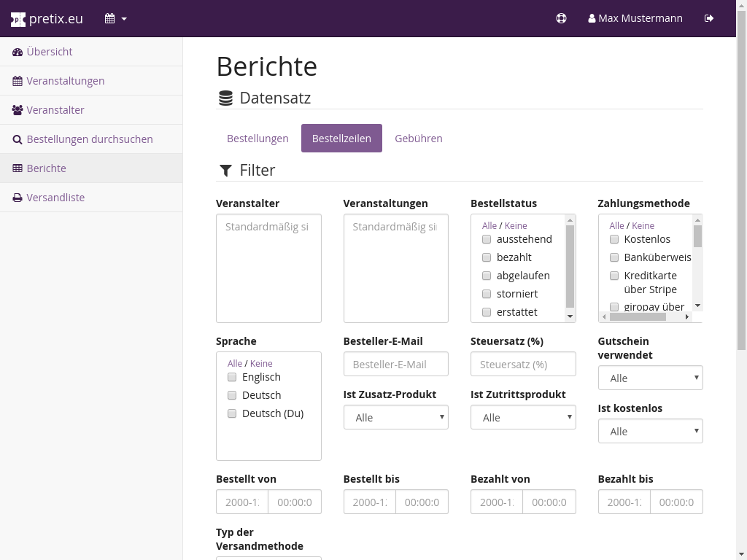
Task: Open Übersicht dashboard in sidebar
Action: [x=49, y=52]
